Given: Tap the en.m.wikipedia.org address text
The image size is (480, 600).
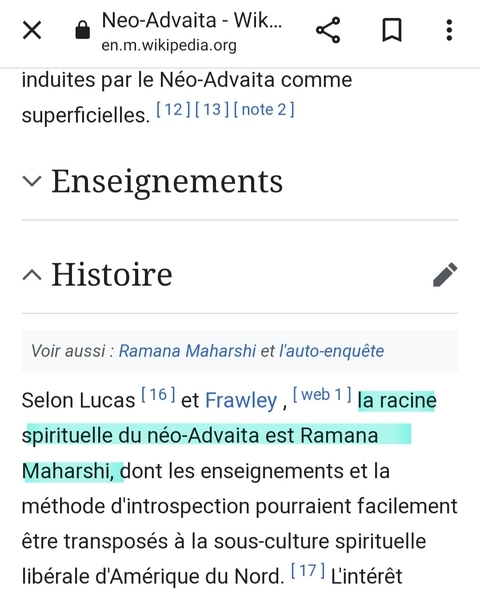Looking at the screenshot, I should point(169,46).
